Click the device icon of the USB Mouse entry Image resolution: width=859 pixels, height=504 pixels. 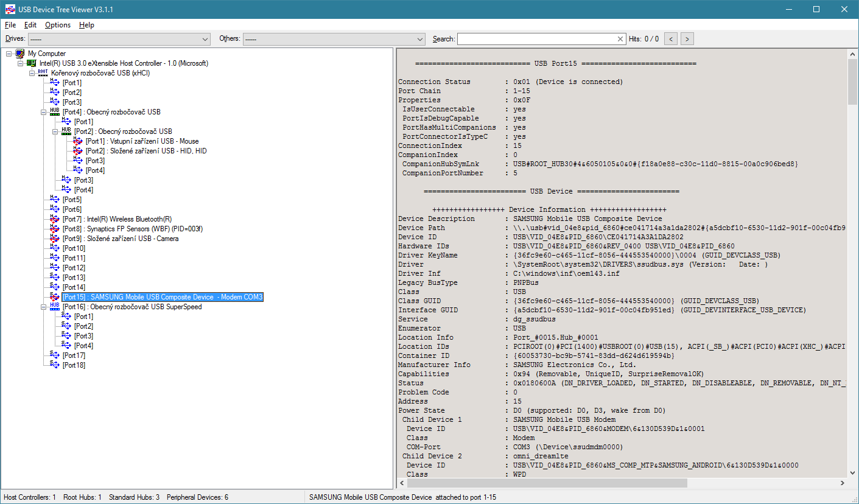pos(78,141)
